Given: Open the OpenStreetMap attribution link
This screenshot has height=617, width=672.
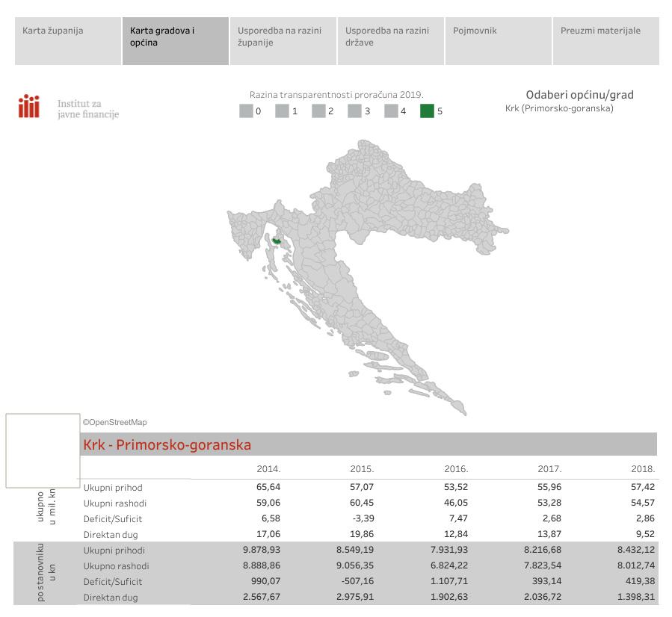Looking at the screenshot, I should 115,422.
